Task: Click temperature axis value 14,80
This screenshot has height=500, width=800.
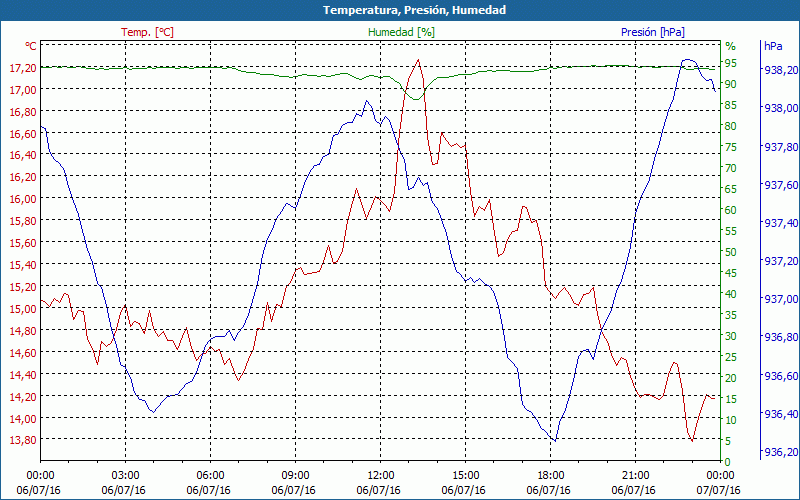Action: click(23, 331)
